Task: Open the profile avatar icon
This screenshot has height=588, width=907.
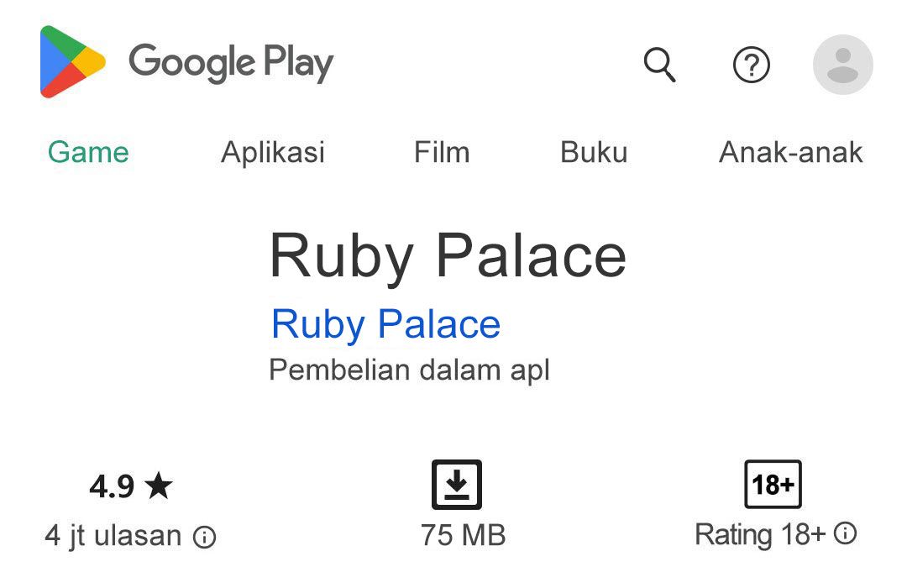Action: pos(842,66)
